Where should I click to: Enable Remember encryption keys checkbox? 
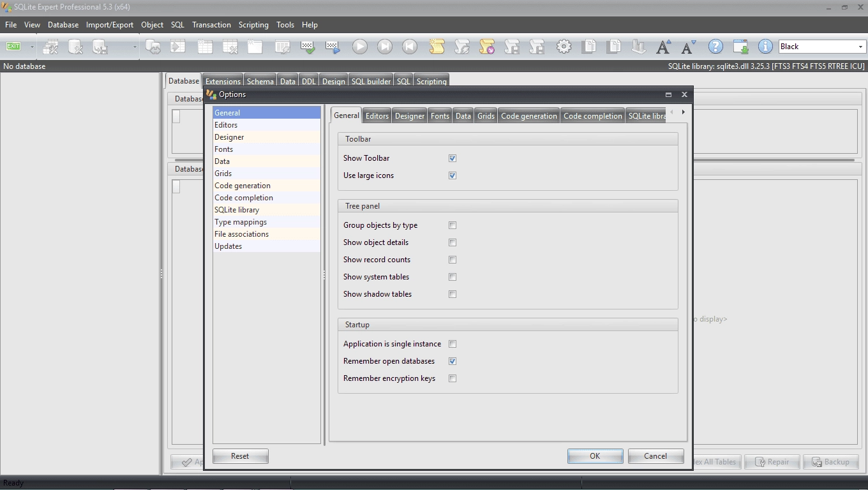click(453, 378)
